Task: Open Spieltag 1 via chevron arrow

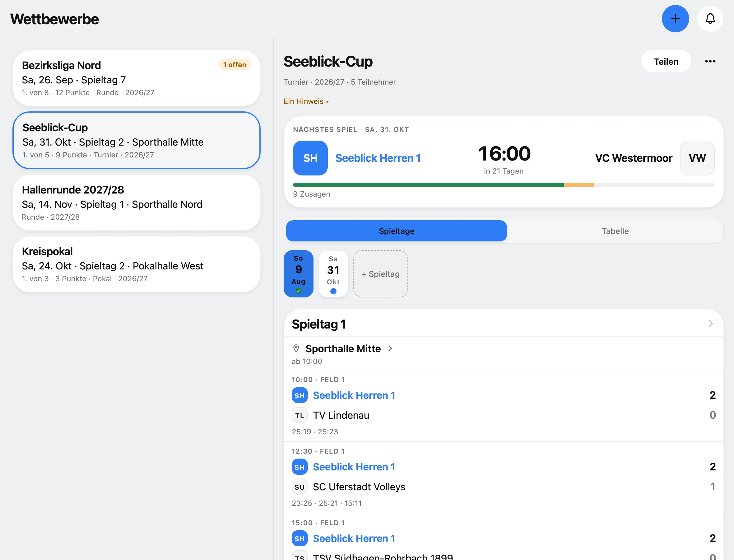Action: point(711,324)
